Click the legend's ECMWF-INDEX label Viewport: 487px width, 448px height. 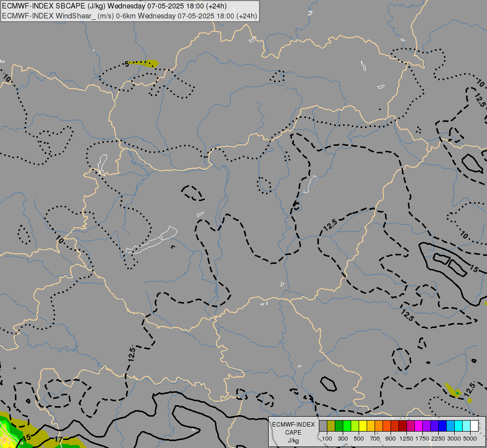293,425
